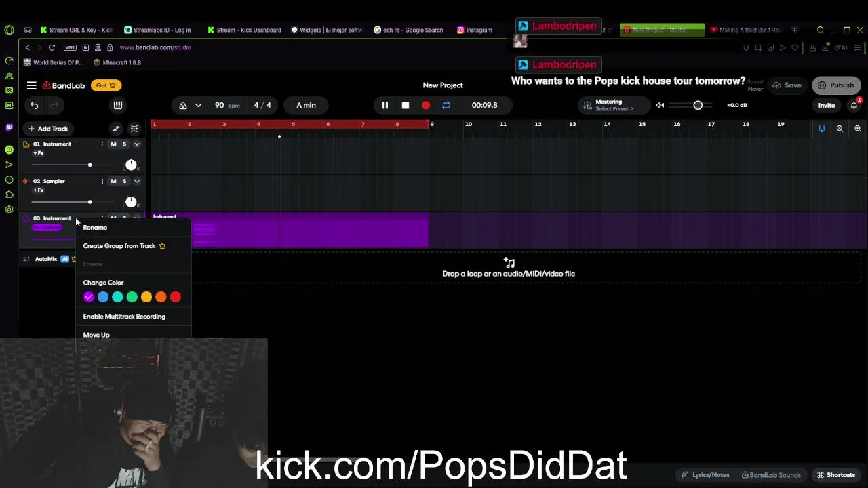
Task: Click Add Track button
Action: coord(47,129)
